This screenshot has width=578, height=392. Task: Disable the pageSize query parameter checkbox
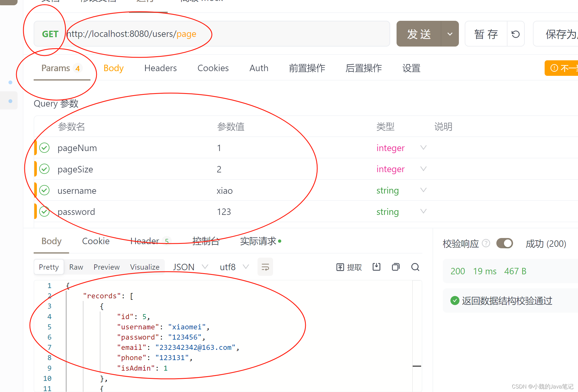[44, 169]
